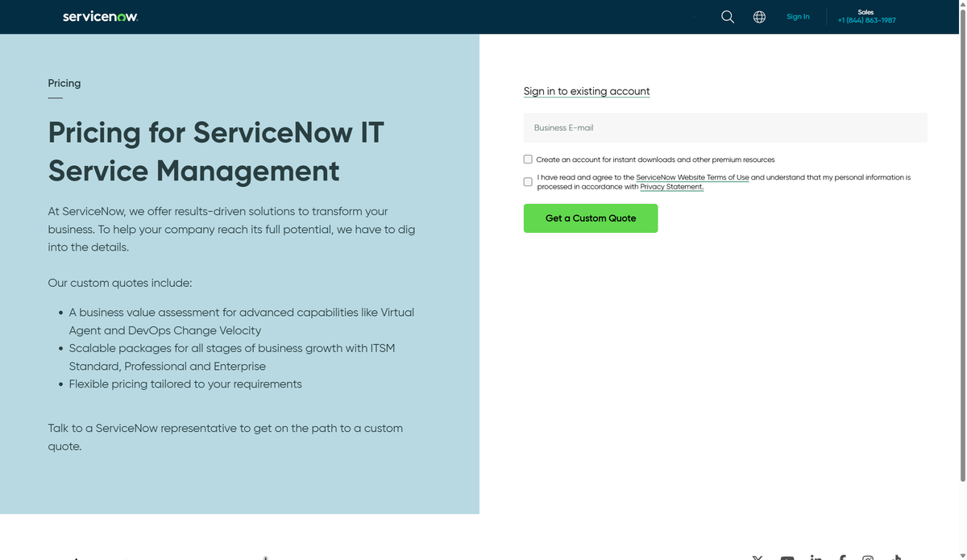
Task: Open the Instagram footer icon
Action: click(868, 557)
